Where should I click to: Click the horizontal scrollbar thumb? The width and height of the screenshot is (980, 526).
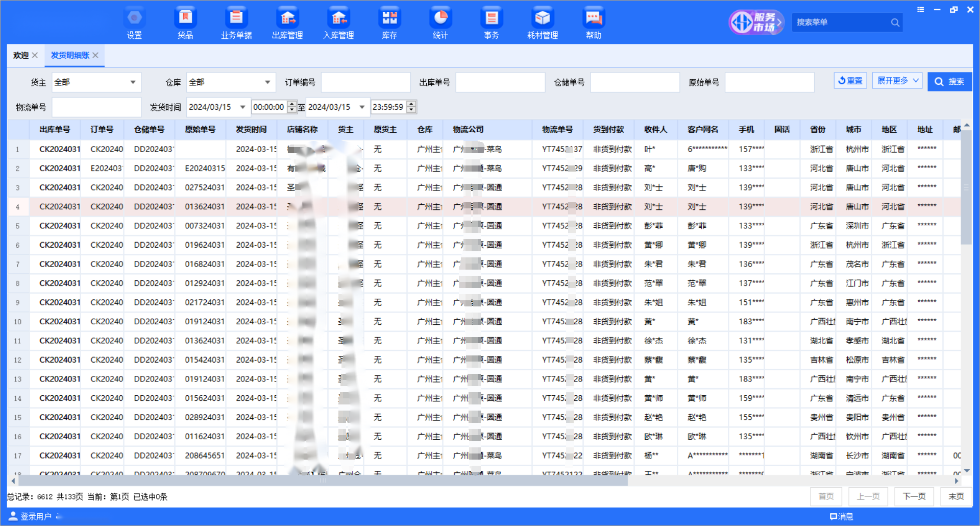click(x=323, y=481)
